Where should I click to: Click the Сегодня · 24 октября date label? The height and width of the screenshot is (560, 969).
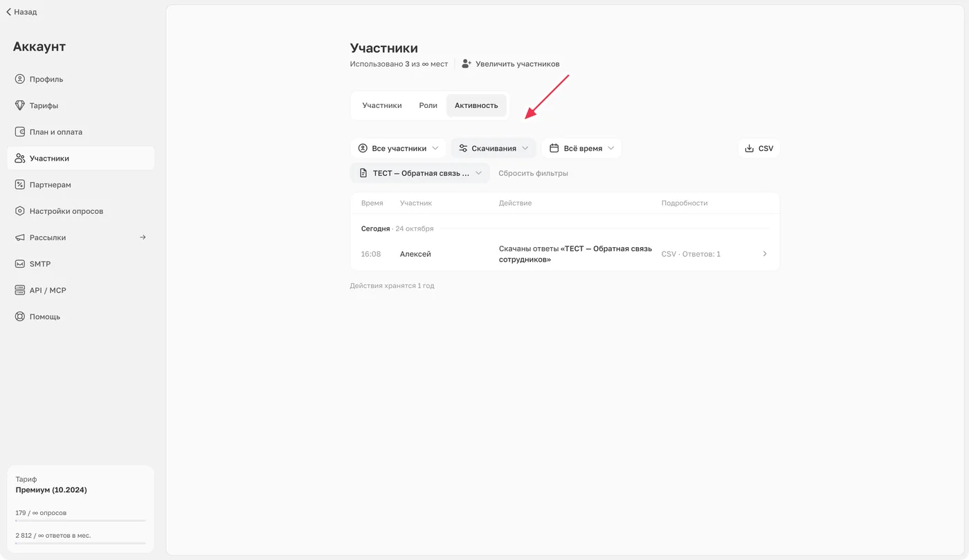click(x=397, y=228)
